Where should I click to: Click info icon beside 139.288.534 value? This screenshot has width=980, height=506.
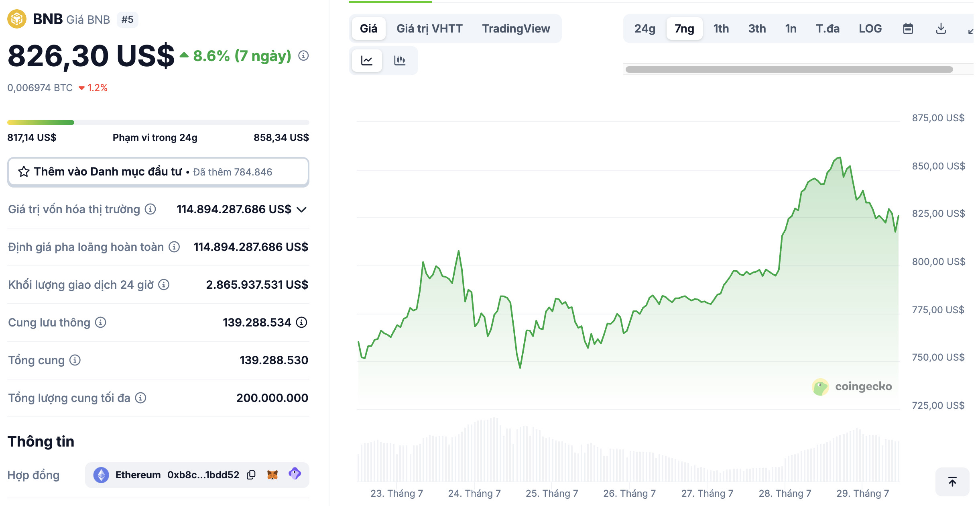tap(301, 322)
